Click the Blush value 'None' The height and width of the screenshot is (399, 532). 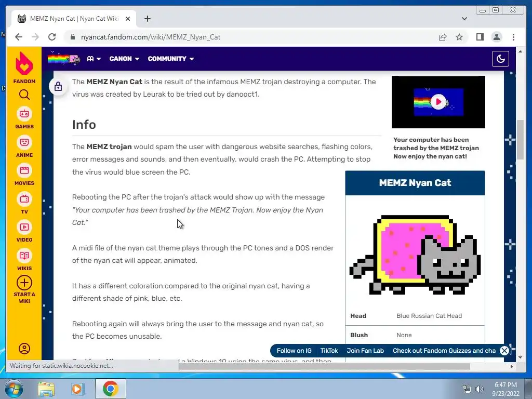point(404,335)
